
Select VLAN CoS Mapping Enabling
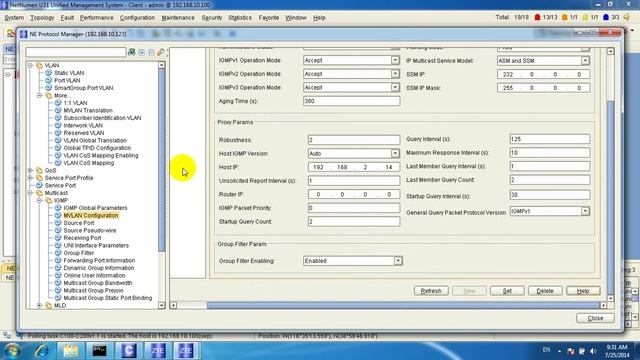pos(101,155)
